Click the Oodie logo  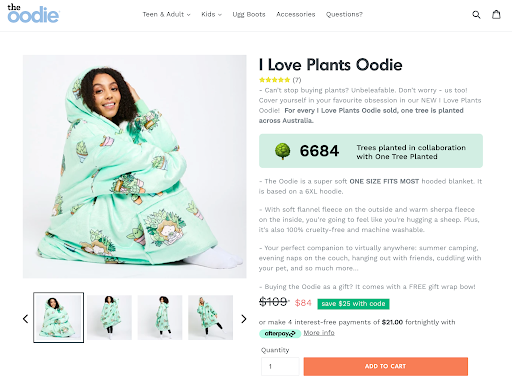(33, 13)
